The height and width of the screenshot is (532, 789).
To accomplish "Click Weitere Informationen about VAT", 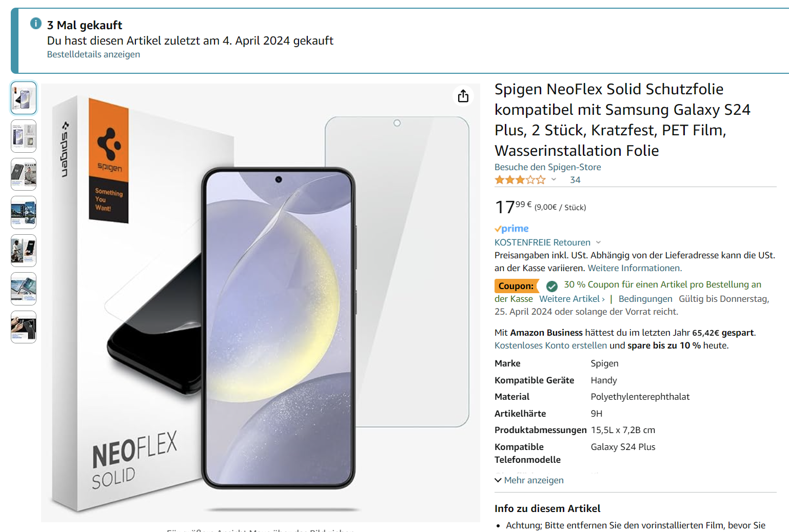I will [x=634, y=268].
